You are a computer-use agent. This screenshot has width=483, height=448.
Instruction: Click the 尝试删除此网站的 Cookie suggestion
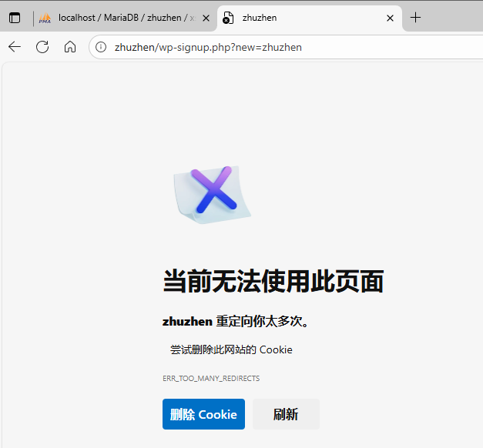click(231, 349)
